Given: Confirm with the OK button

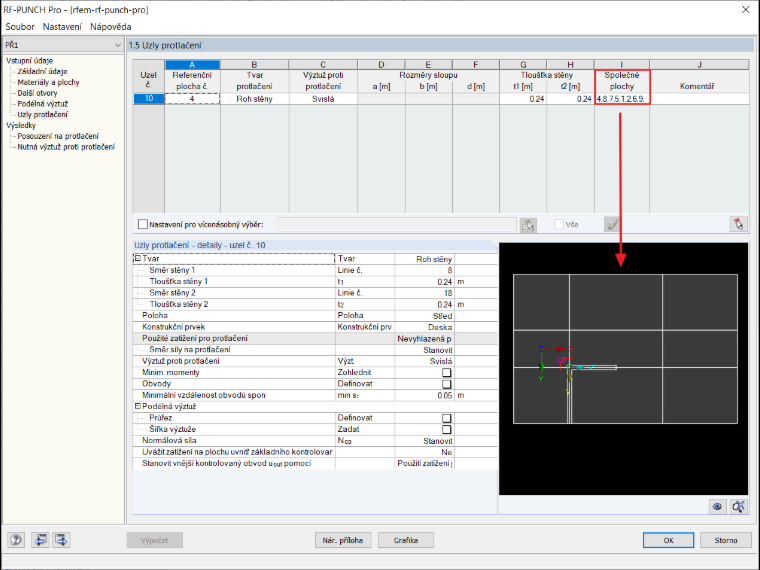Looking at the screenshot, I should tap(668, 540).
